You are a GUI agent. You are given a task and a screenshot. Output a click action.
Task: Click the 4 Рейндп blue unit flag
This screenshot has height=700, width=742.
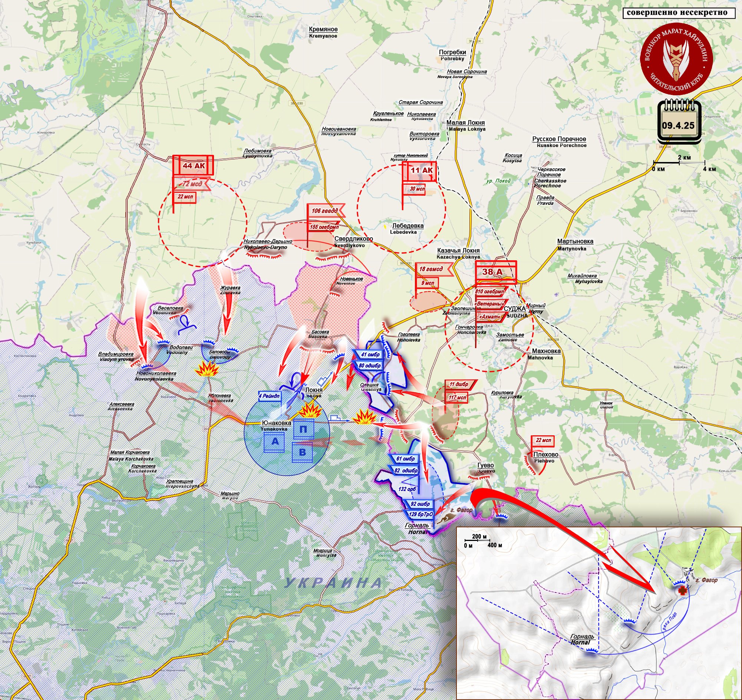[x=270, y=396]
